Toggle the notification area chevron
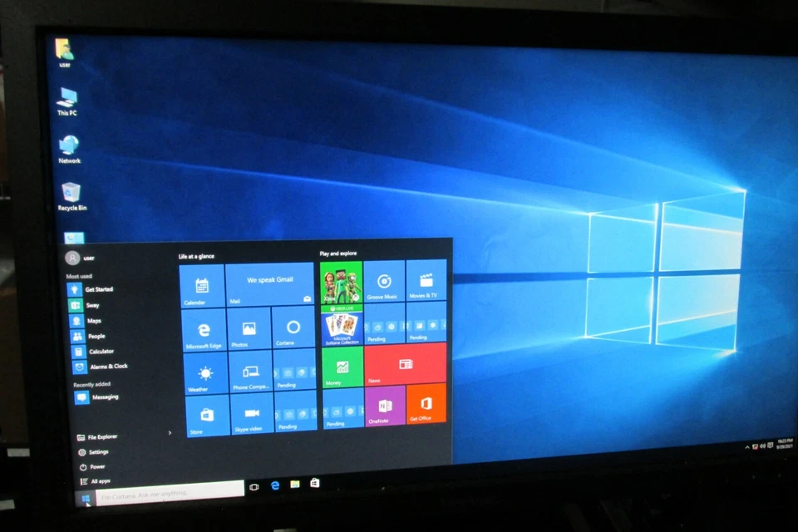Viewport: 798px width, 532px height. click(746, 447)
